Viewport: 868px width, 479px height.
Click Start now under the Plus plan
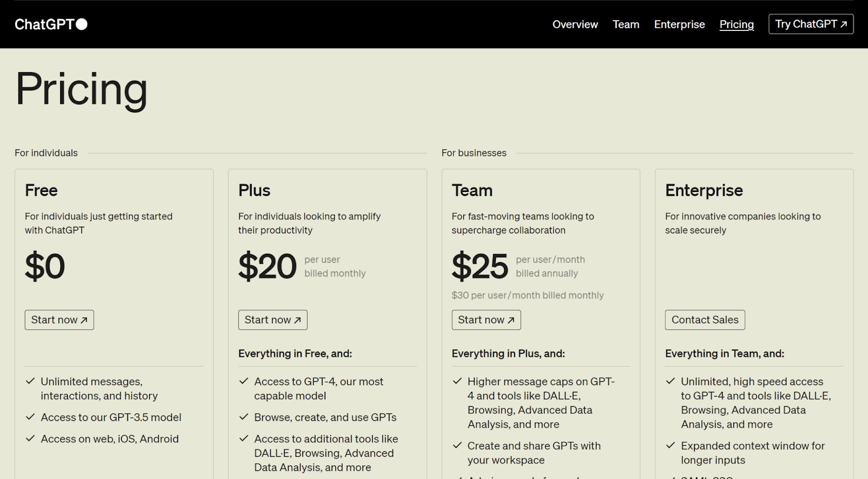pos(272,320)
